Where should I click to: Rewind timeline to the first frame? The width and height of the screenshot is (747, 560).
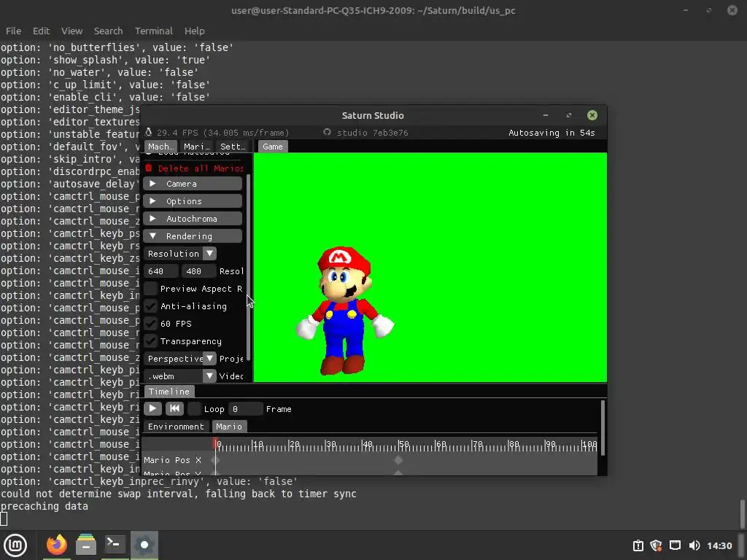[174, 408]
